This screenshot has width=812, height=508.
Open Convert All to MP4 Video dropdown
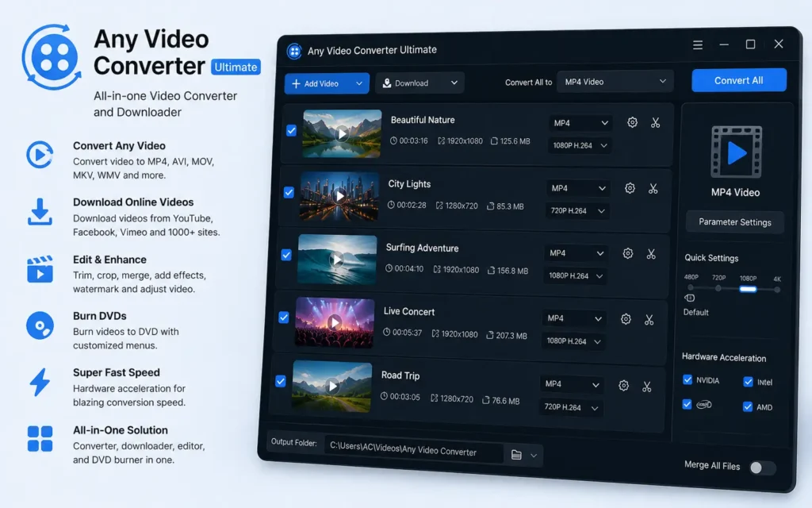tap(615, 82)
